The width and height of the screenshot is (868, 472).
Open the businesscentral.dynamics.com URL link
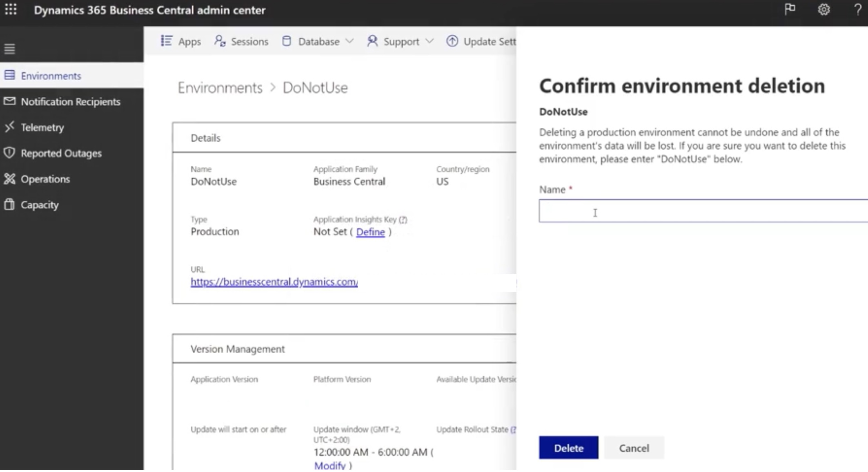click(x=274, y=282)
